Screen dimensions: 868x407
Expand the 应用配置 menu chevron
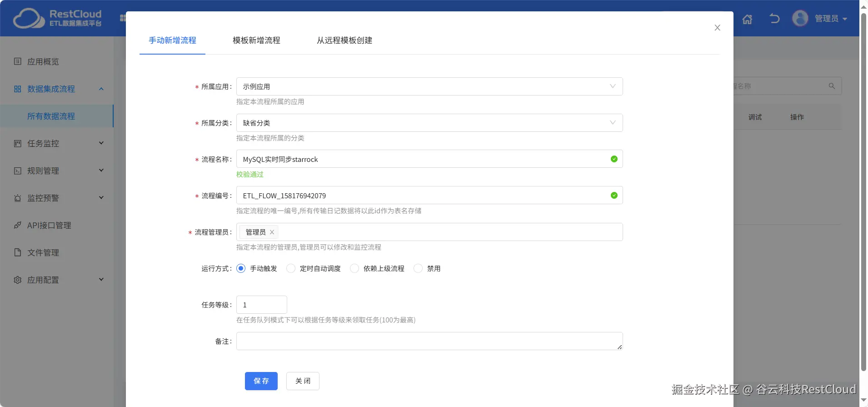click(101, 279)
